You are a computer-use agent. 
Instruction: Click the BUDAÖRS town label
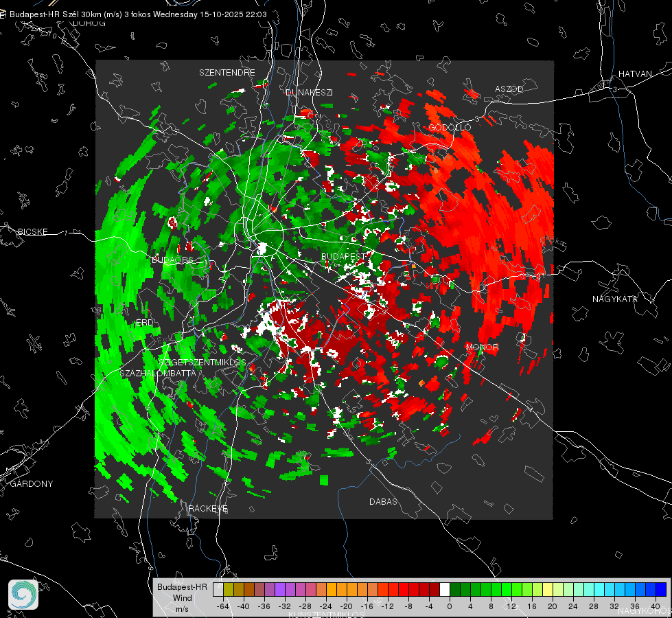point(173,260)
